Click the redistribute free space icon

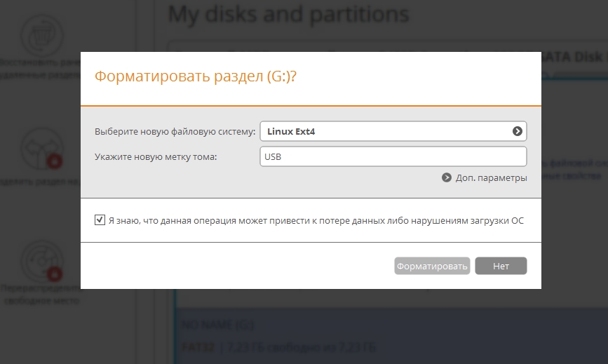[42, 261]
